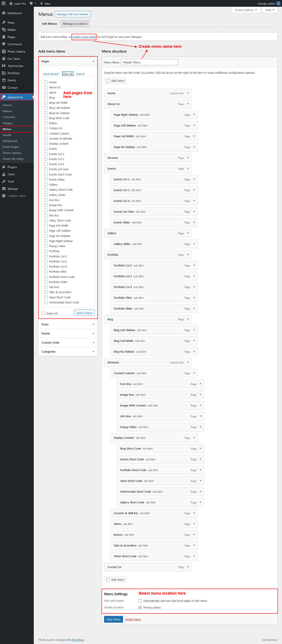Check the About Us page checkbox
282x644 pixels.
click(46, 87)
